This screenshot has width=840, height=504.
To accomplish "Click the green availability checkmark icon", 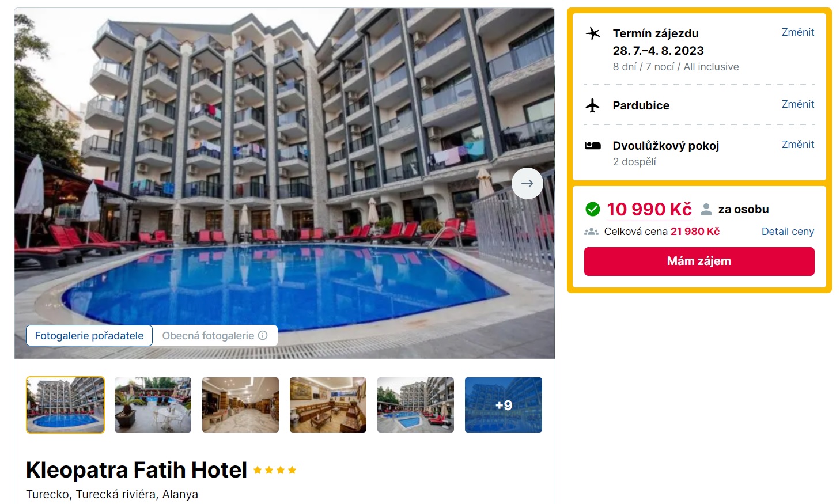I will coord(592,209).
